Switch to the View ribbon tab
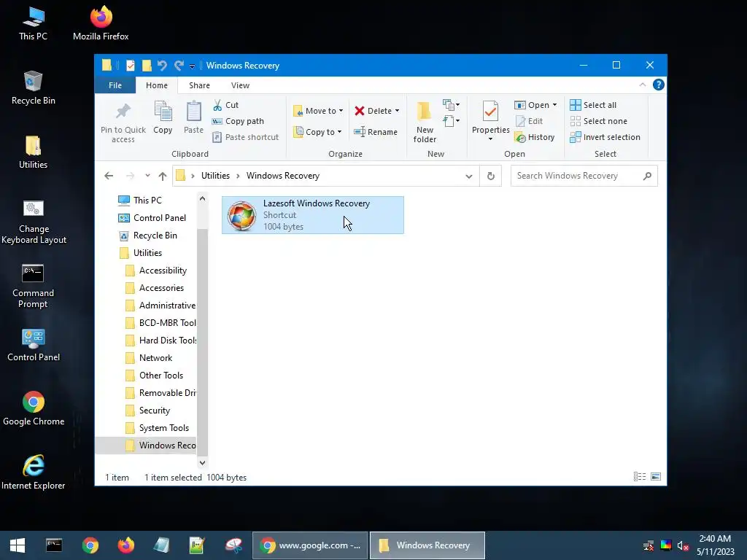The image size is (747, 560). click(240, 85)
